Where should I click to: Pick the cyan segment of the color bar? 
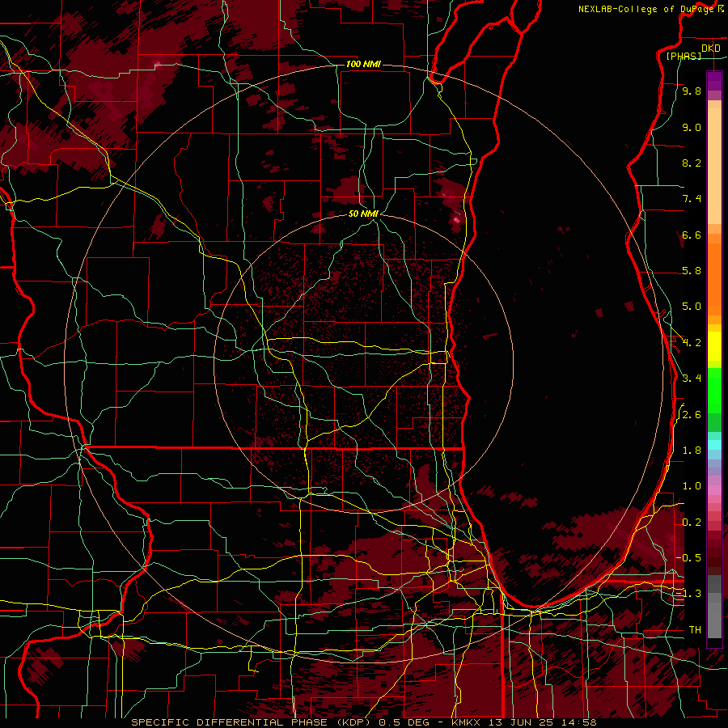click(714, 445)
